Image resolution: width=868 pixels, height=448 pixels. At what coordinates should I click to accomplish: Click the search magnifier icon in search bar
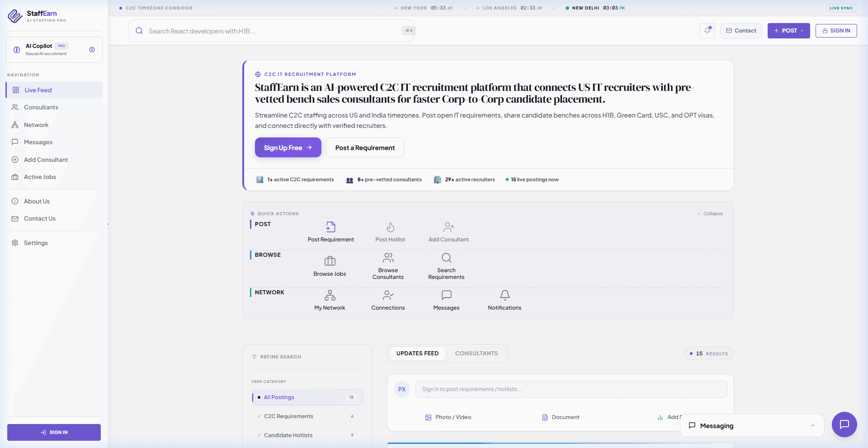pyautogui.click(x=139, y=31)
